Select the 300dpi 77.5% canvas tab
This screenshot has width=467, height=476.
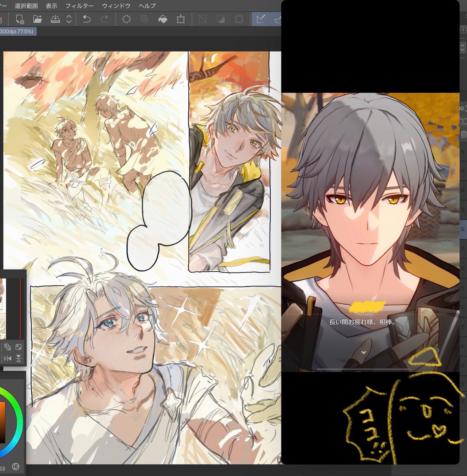(18, 31)
